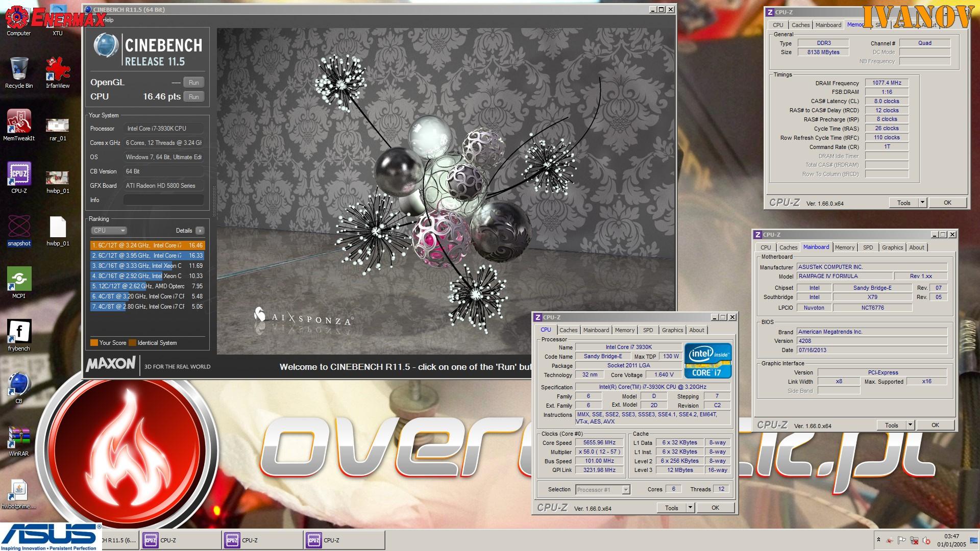Open the MemTweakIt shortcut
The width and height of the screenshot is (980, 551).
(x=19, y=125)
